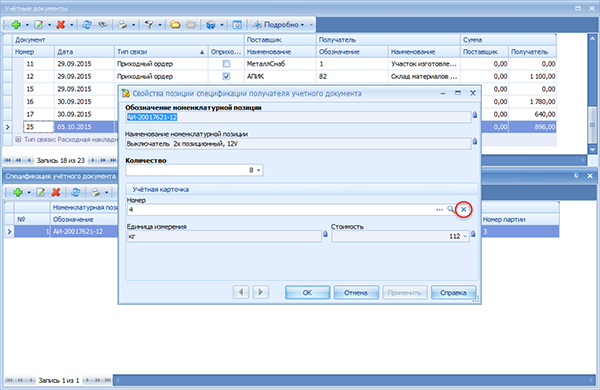Click the yellow open folder icon

[x=175, y=25]
